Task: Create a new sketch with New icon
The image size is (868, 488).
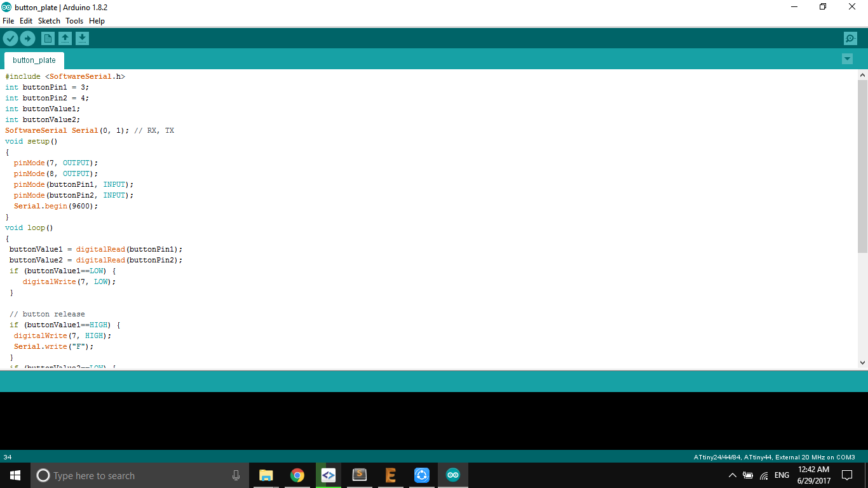Action: (x=48, y=39)
